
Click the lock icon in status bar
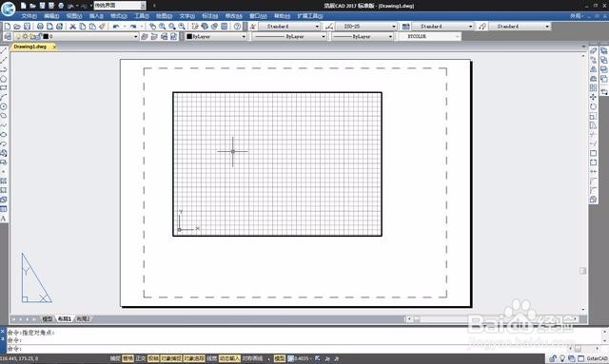coord(552,358)
